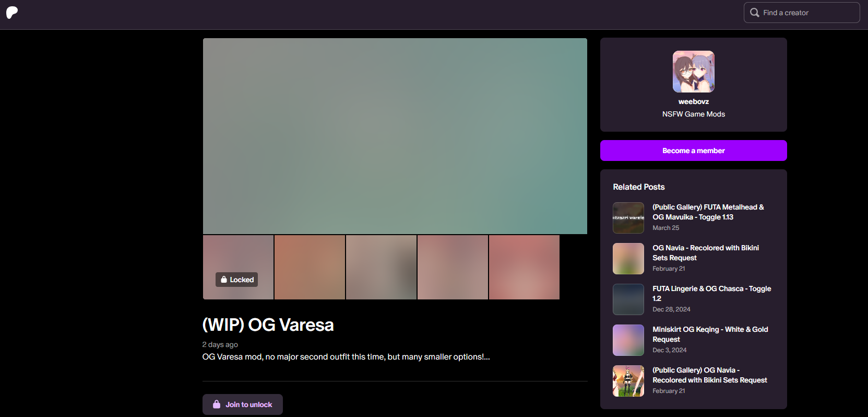Click the Join to unlock button

pos(243,404)
